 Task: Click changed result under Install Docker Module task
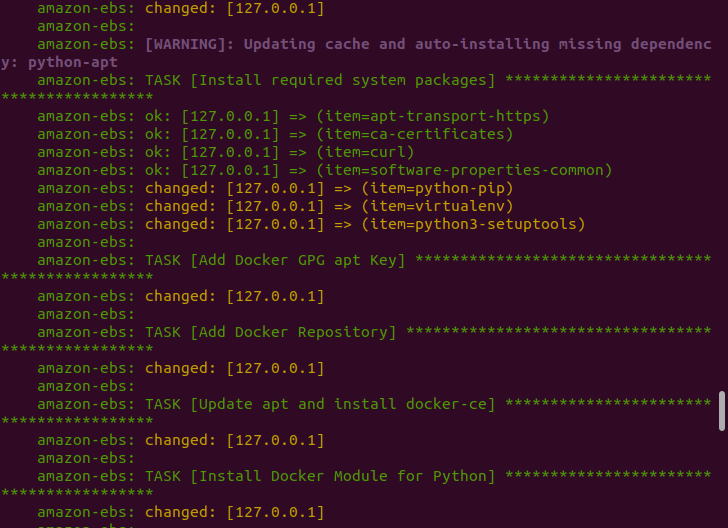pos(234,512)
